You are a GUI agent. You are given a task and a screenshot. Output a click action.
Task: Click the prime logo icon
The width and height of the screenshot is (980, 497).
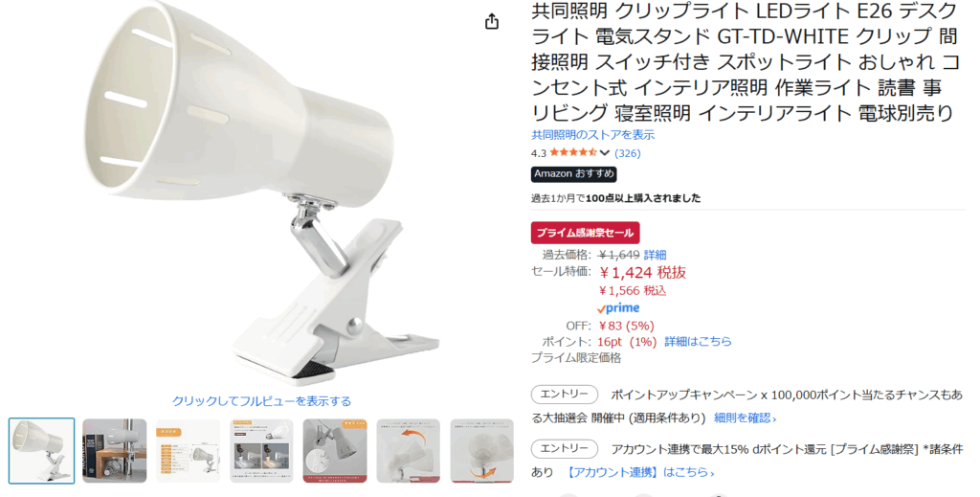[618, 308]
